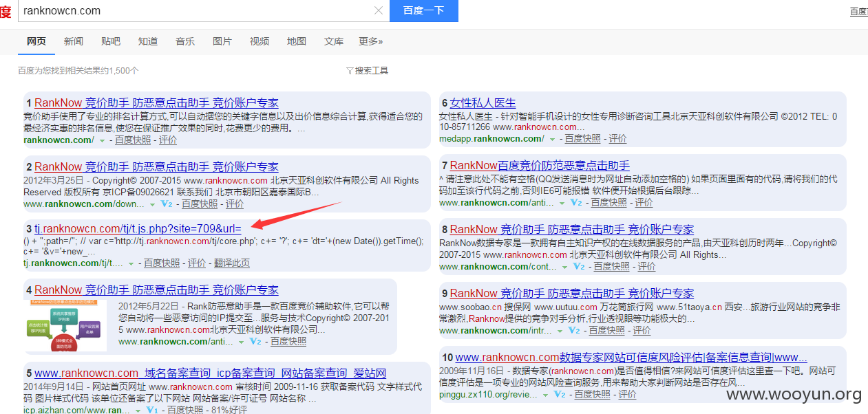Viewport: 868px width, 414px height.
Task: Open 百度快照 for result 7
Action: click(x=609, y=202)
